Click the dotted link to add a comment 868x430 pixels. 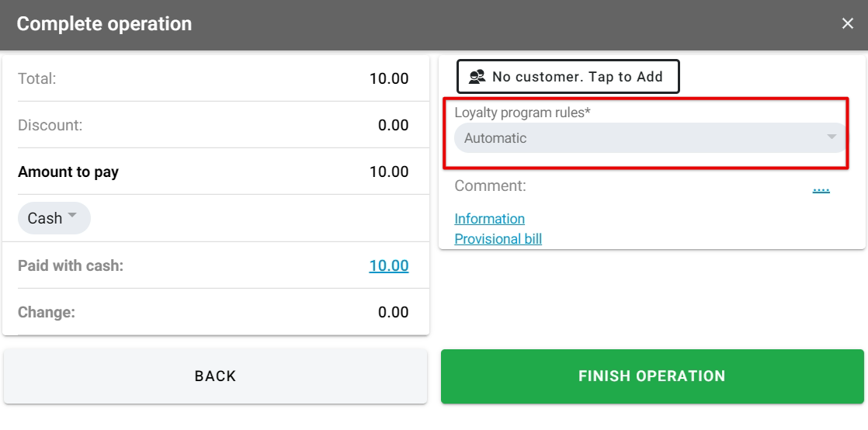coord(821,187)
